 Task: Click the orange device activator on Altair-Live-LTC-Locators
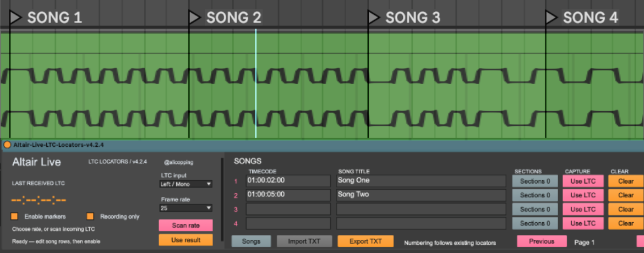[7, 145]
